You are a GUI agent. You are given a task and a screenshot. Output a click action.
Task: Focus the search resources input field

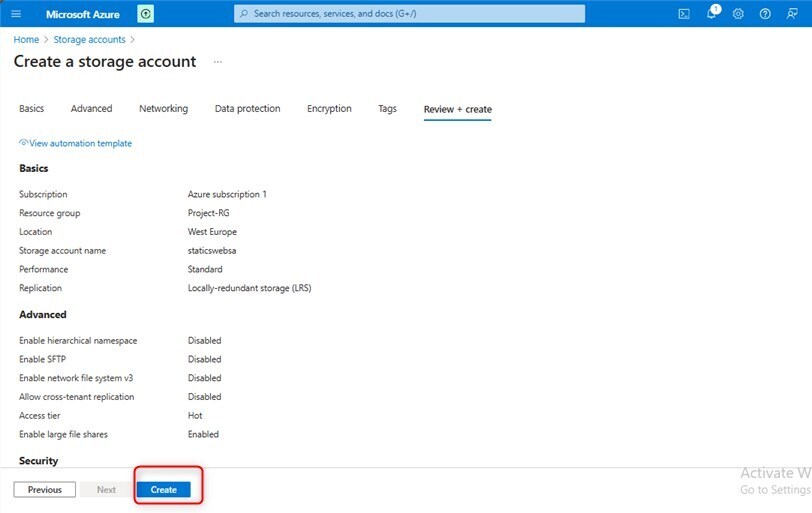(x=410, y=14)
